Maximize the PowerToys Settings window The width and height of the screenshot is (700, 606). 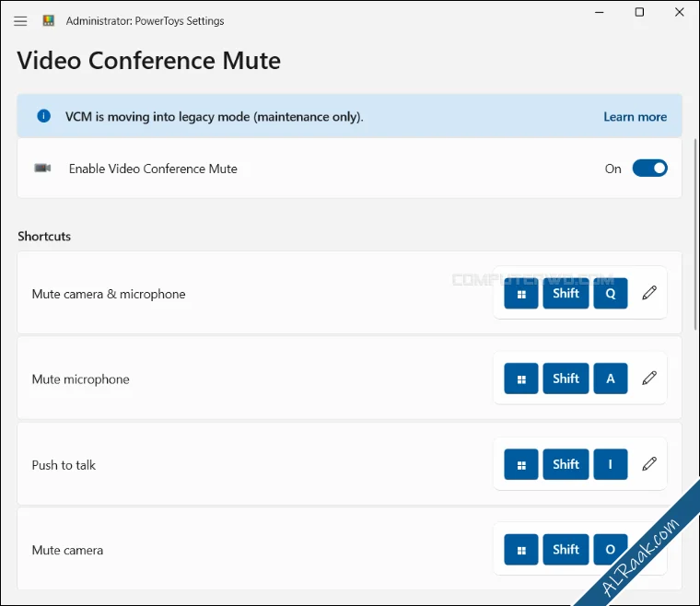coord(639,12)
